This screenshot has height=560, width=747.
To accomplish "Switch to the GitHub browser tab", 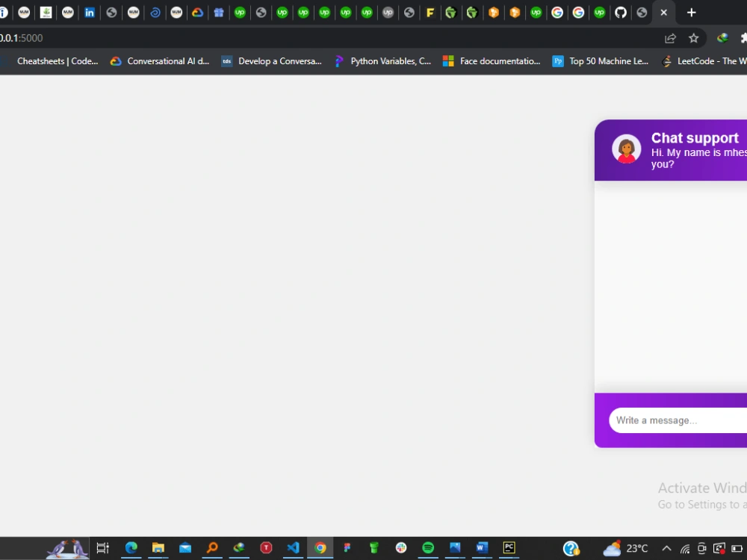I will tap(620, 13).
